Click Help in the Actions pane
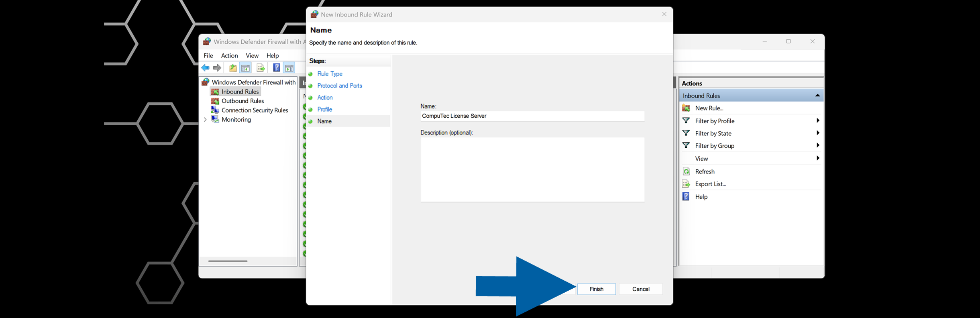 click(x=701, y=197)
